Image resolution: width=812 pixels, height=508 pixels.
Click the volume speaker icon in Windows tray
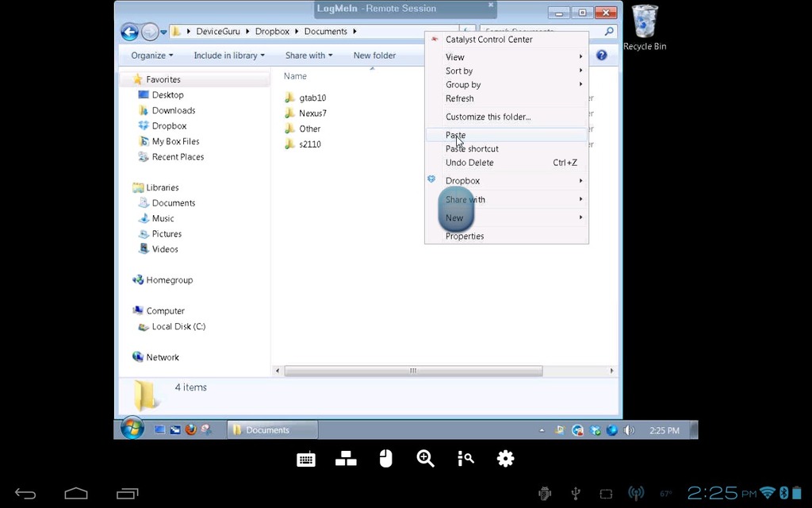(x=629, y=430)
